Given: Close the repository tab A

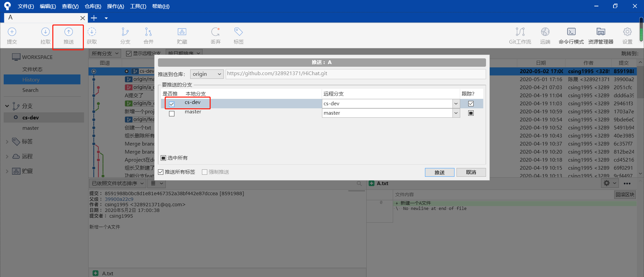Looking at the screenshot, I should [83, 18].
